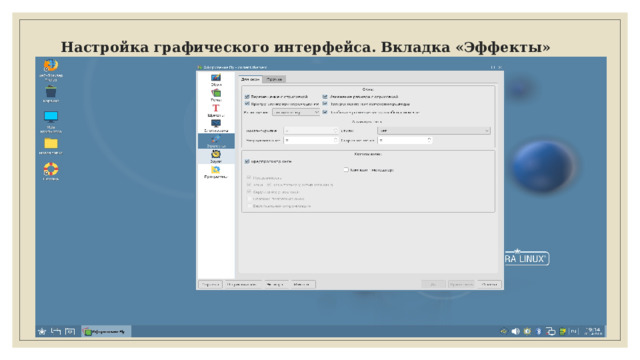
Task: Click the Bluetooth tray icon
Action: pos(538,331)
